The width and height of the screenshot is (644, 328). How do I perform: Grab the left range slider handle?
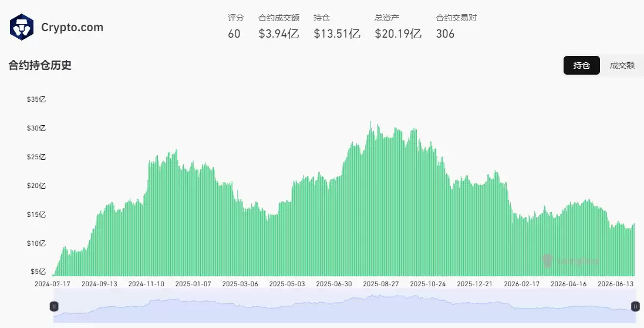(x=54, y=306)
